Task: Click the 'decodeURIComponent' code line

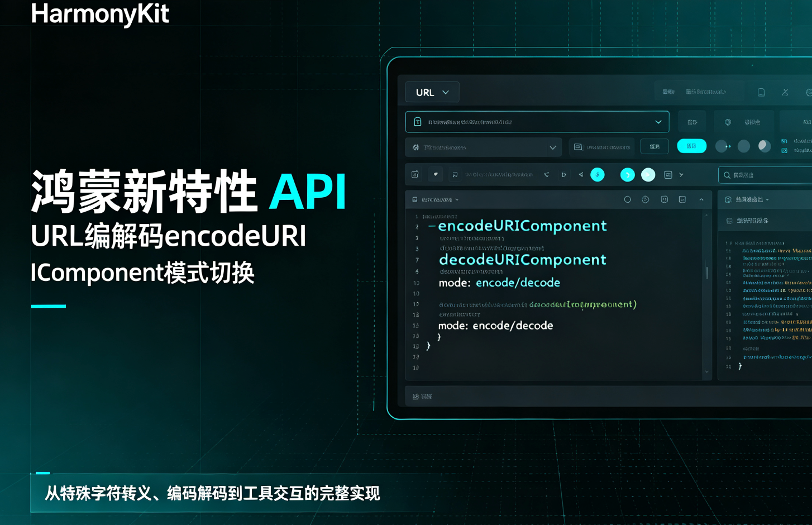Action: click(523, 260)
